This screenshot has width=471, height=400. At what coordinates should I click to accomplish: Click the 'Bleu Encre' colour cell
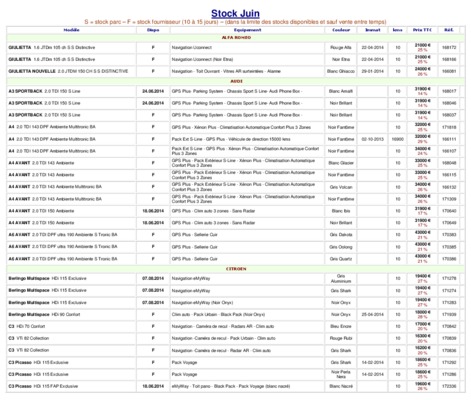[x=341, y=326]
